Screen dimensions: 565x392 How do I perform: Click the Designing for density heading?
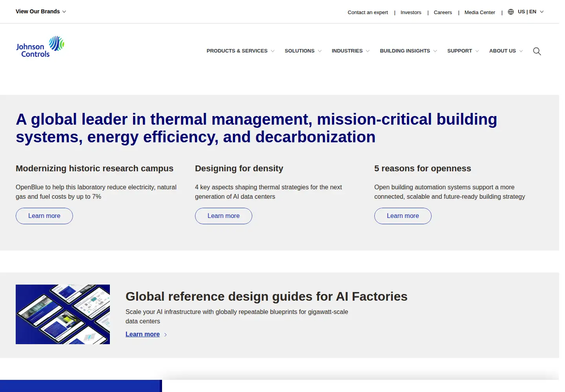(x=239, y=169)
